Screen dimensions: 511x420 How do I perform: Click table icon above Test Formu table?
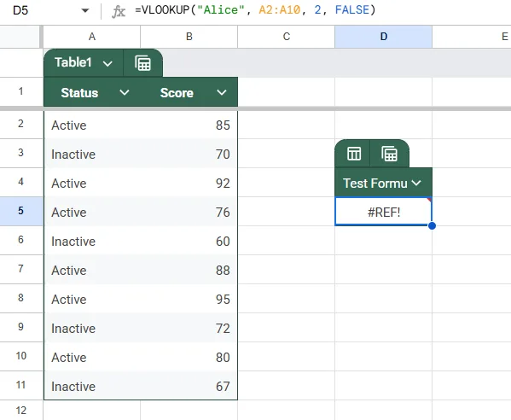[354, 154]
